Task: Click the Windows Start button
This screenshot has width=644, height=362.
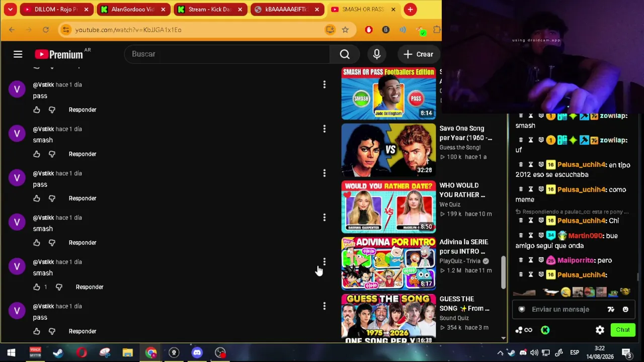Action: [x=11, y=352]
